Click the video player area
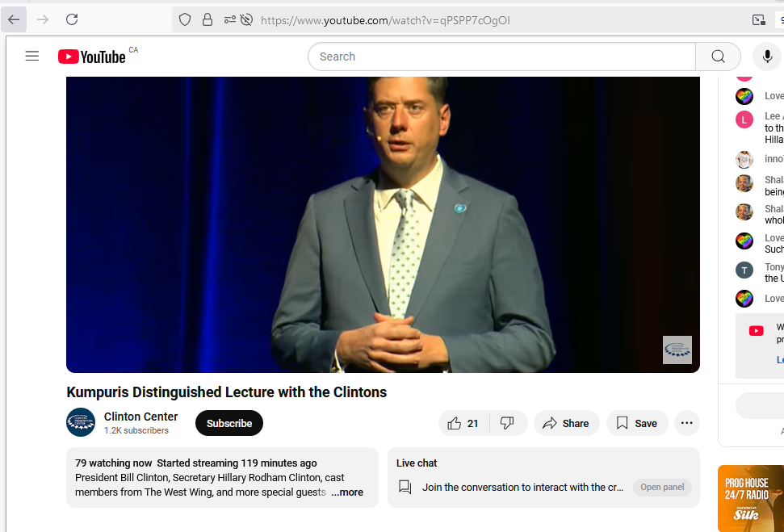 click(383, 224)
